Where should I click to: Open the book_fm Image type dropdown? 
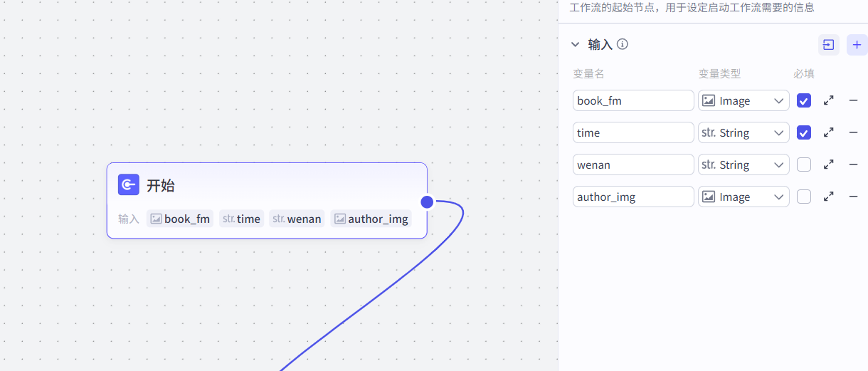[x=743, y=100]
